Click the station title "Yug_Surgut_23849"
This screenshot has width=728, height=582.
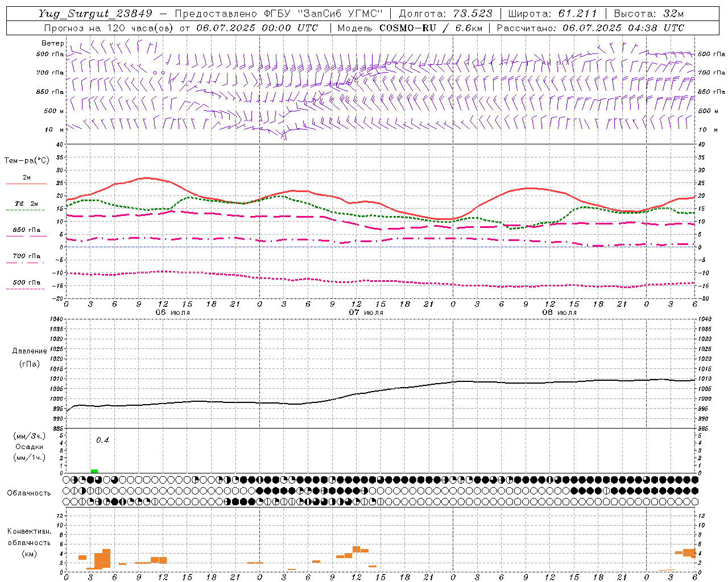click(x=96, y=14)
